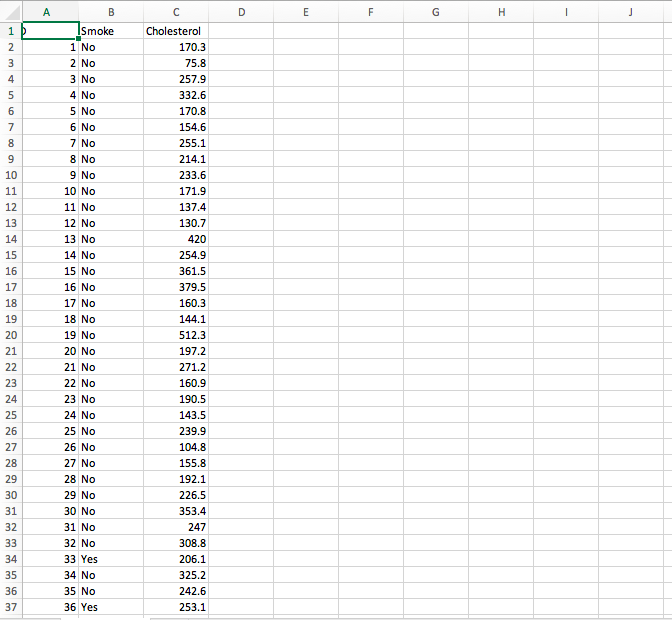Image resolution: width=672 pixels, height=620 pixels.
Task: Click cholesterol value 233.6
Action: pyautogui.click(x=176, y=175)
